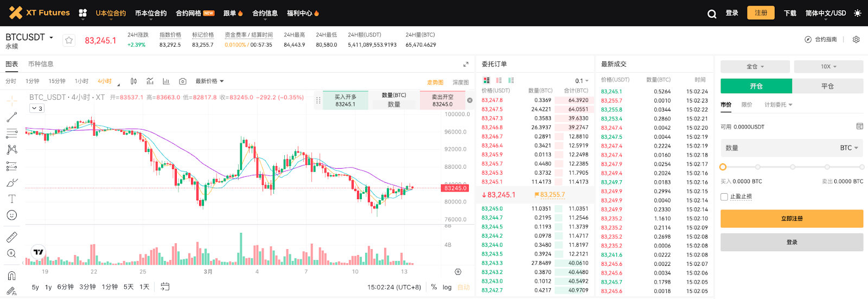
Task: Enable the 止盈止损 checkbox
Action: pos(724,197)
